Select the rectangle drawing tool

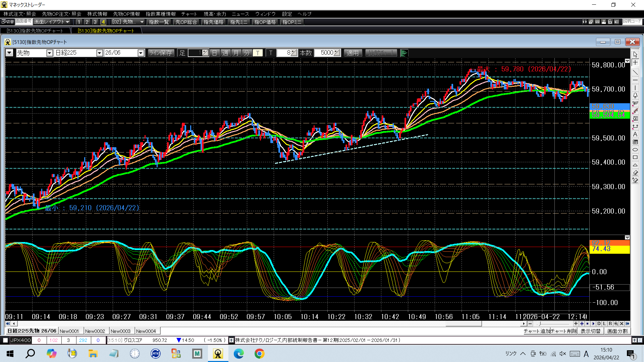(635, 158)
